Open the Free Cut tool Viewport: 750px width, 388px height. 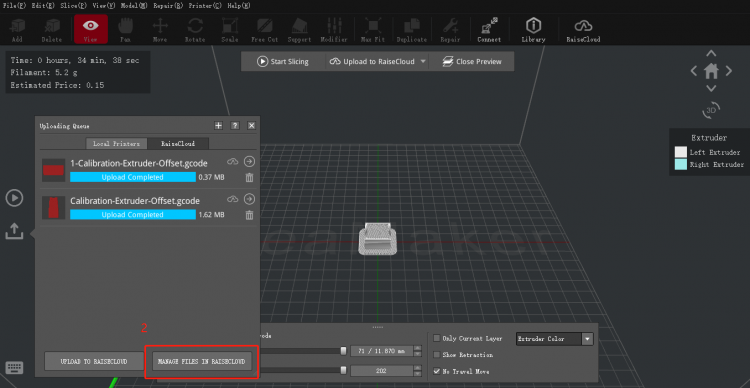click(x=265, y=30)
